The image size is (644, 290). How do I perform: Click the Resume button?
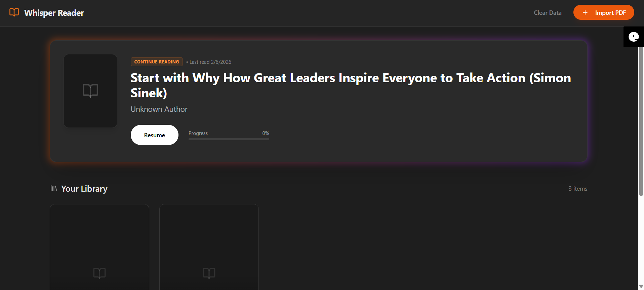coord(155,135)
